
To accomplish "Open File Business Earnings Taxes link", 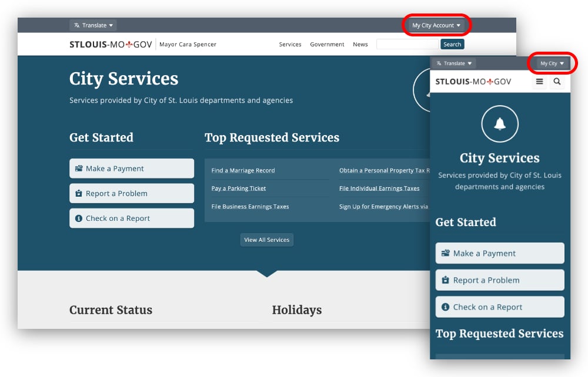I will pyautogui.click(x=250, y=206).
